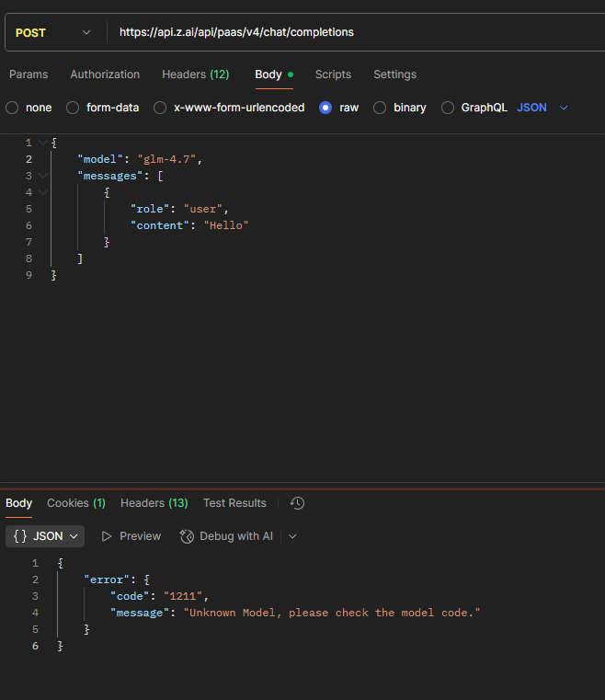The height and width of the screenshot is (700, 605).
Task: Collapse the root object fold arrow on line 1
Action: 43,143
